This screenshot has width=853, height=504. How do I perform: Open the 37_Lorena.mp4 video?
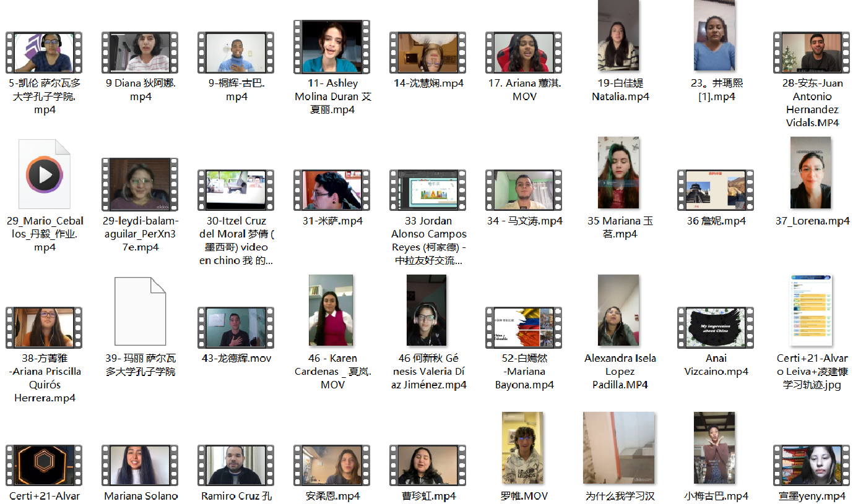[x=811, y=173]
